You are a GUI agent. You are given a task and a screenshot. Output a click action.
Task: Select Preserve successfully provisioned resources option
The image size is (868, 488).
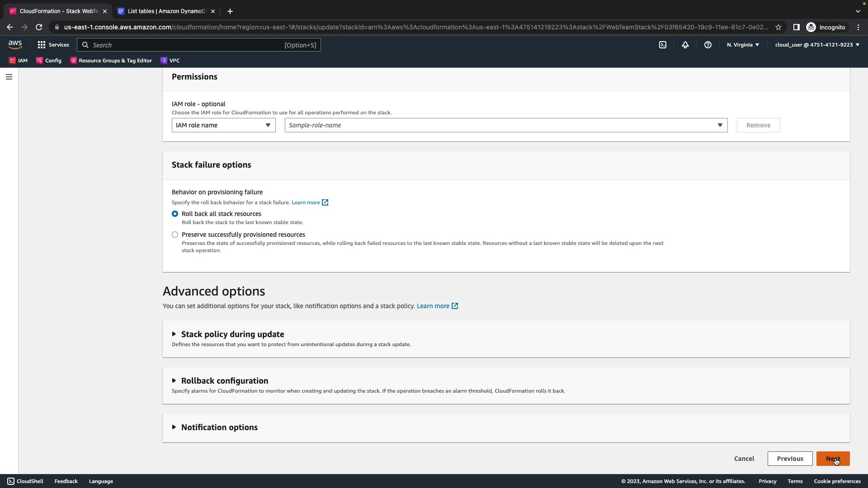[x=175, y=235]
